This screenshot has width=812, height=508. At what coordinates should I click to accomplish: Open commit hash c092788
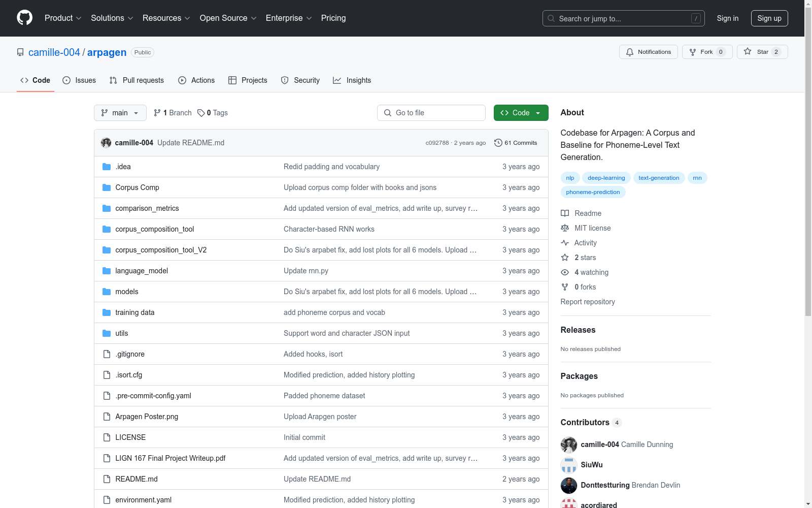[x=437, y=143]
